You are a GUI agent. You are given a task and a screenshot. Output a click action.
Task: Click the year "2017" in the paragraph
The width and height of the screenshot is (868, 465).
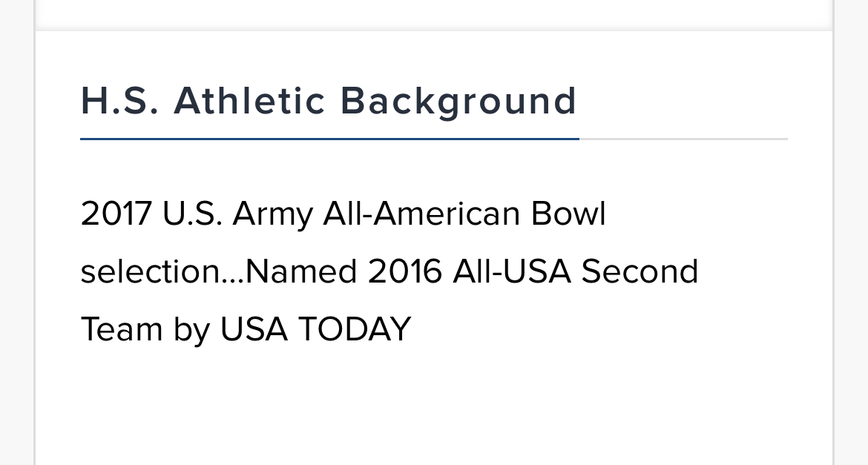116,214
